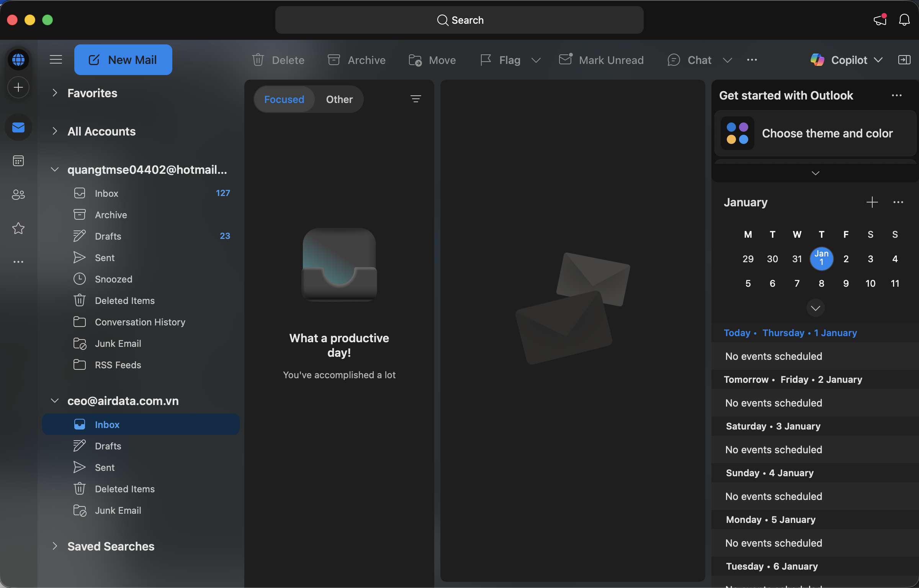
Task: Open the People contacts icon
Action: point(18,194)
